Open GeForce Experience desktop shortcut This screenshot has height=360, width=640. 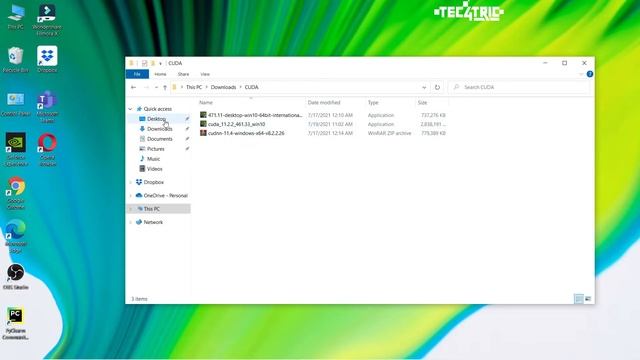[16, 150]
